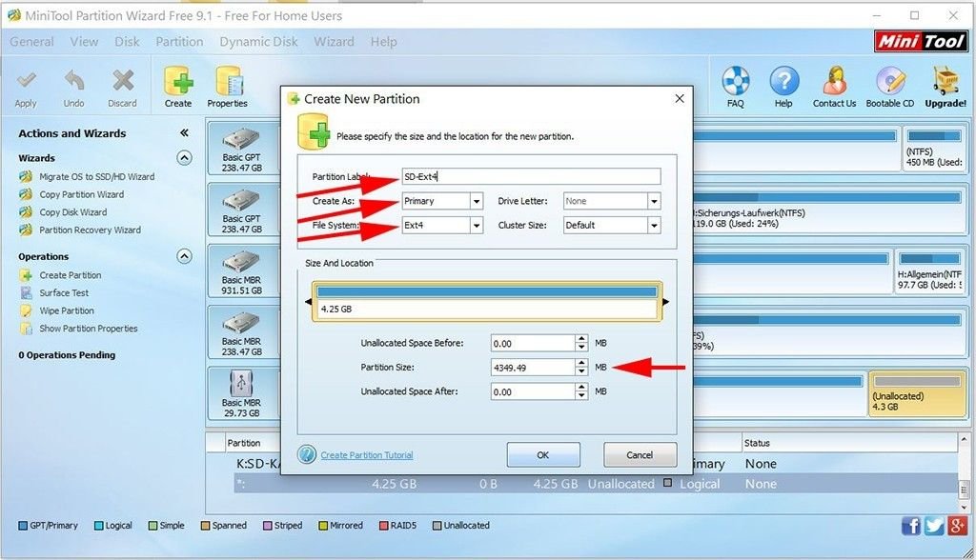Click the 4.25 GB partition size bar
This screenshot has width=976, height=560.
tap(487, 302)
